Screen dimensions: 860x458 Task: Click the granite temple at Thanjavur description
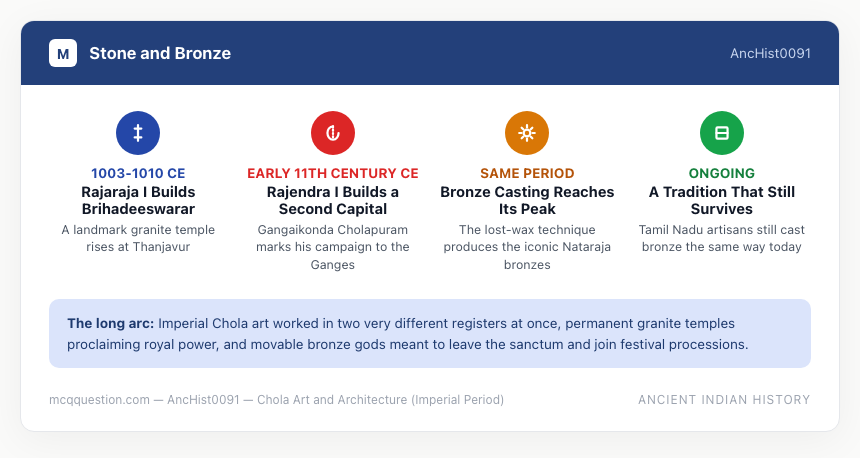point(138,238)
